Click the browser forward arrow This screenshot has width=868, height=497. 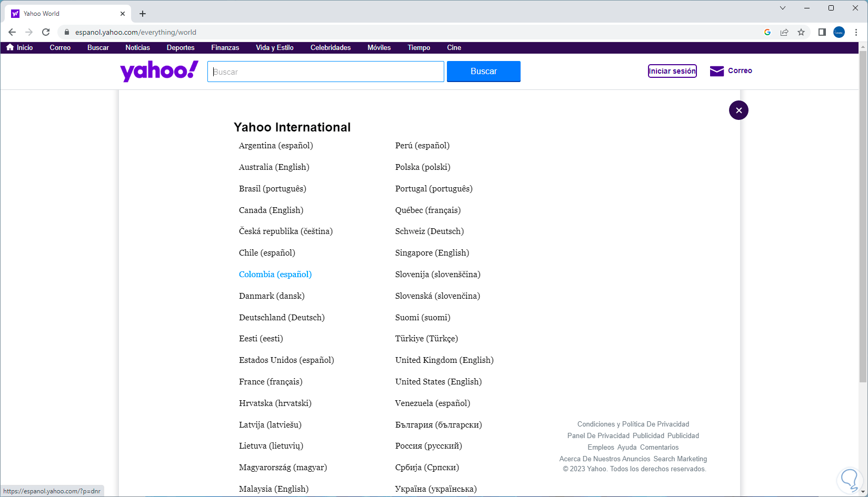(x=29, y=32)
